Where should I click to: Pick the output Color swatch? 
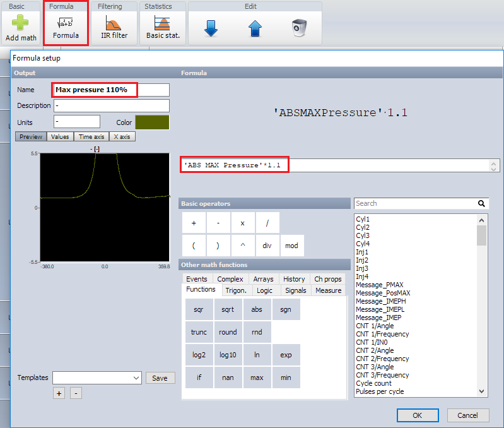point(152,122)
